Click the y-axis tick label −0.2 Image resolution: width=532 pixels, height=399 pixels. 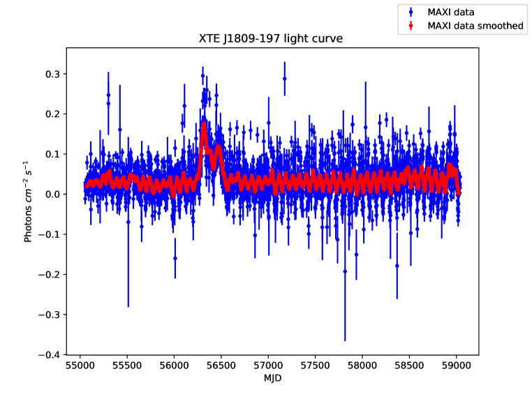[49, 275]
